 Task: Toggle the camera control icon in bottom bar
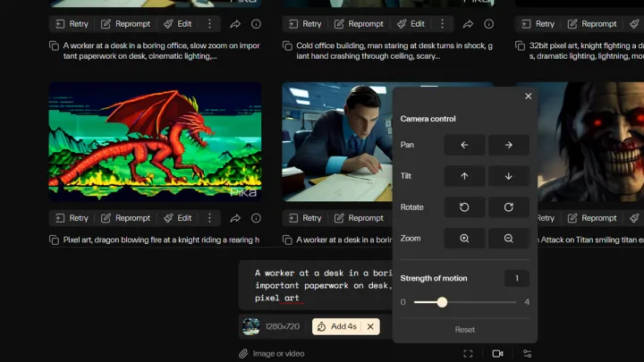[x=497, y=353]
